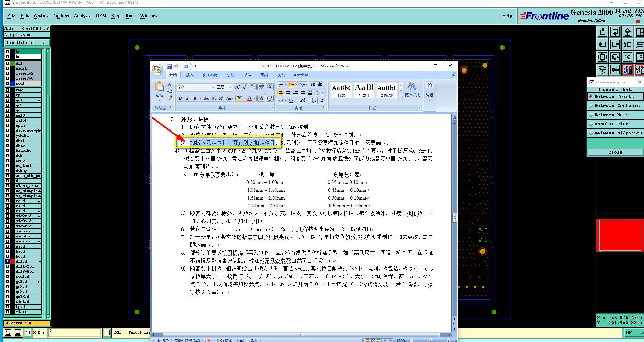Toggle checkbox for the bs layer
This screenshot has height=342, width=644.
pos(8,52)
